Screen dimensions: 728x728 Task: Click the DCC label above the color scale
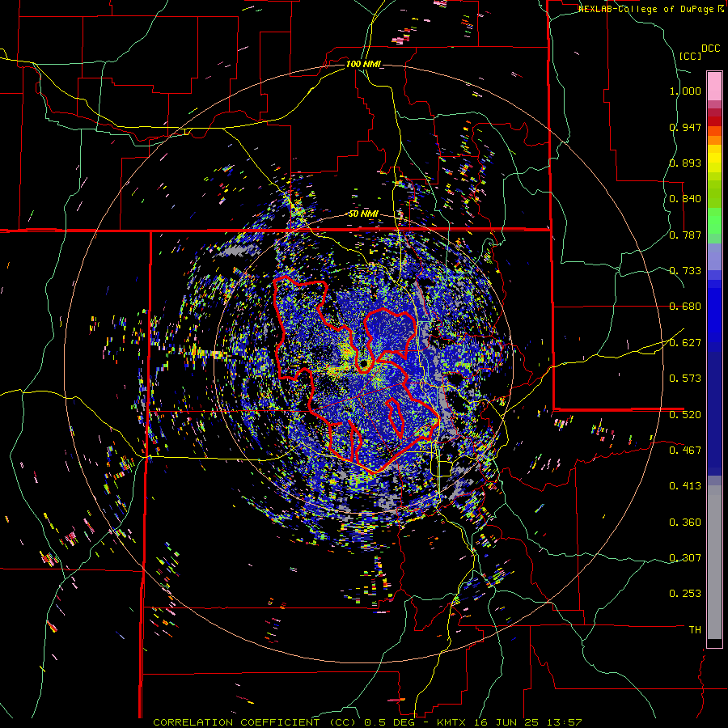[710, 49]
